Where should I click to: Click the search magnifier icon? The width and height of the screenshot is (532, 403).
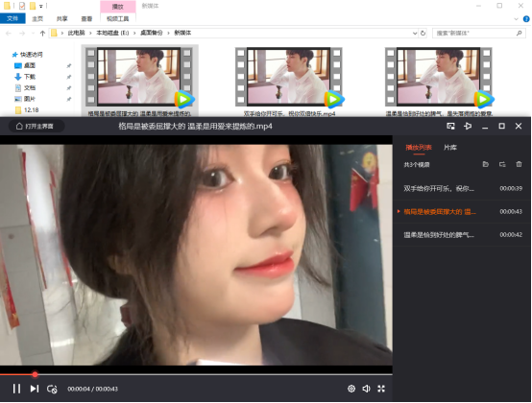pyautogui.click(x=519, y=34)
